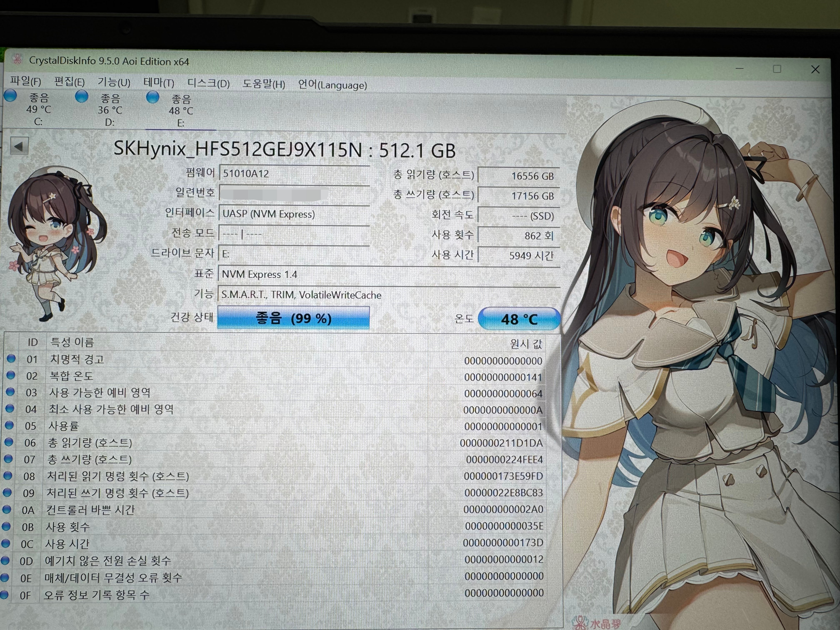Click the status orb of row 01
This screenshot has height=630, width=840.
[11, 358]
